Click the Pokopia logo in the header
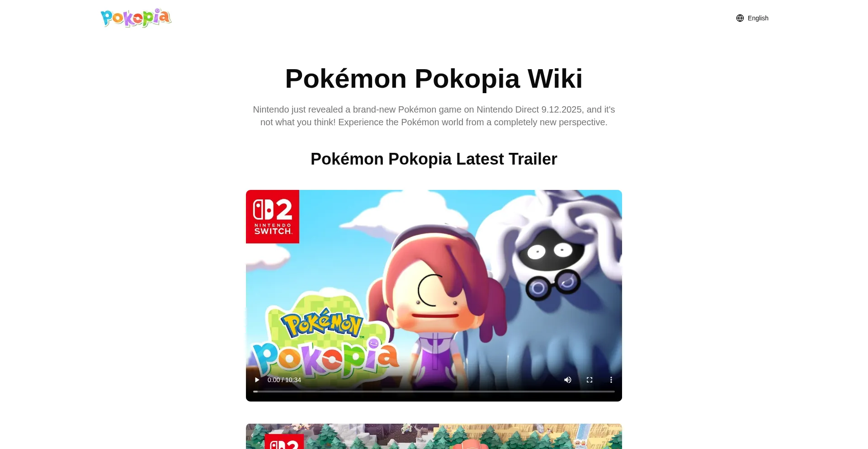 136,18
